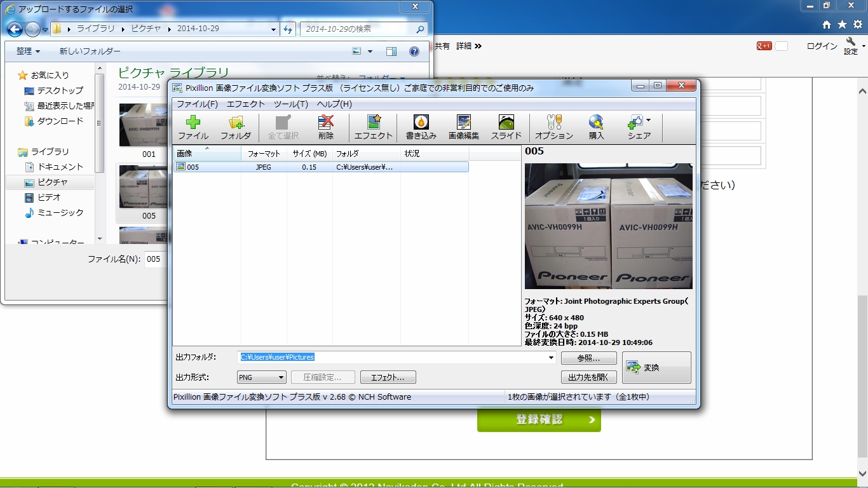This screenshot has height=488, width=868.
Task: Click the green 登録確認 button
Action: pos(539,420)
